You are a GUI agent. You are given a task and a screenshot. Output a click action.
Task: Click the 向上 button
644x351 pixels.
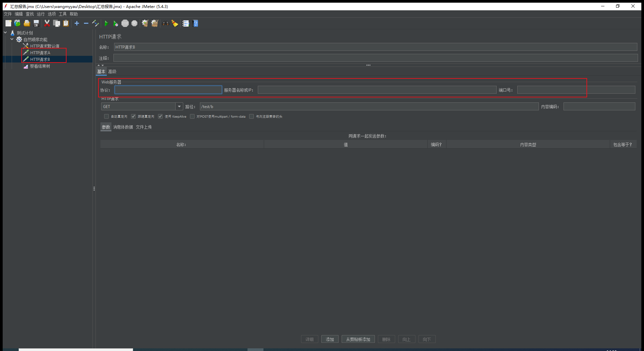tap(406, 339)
